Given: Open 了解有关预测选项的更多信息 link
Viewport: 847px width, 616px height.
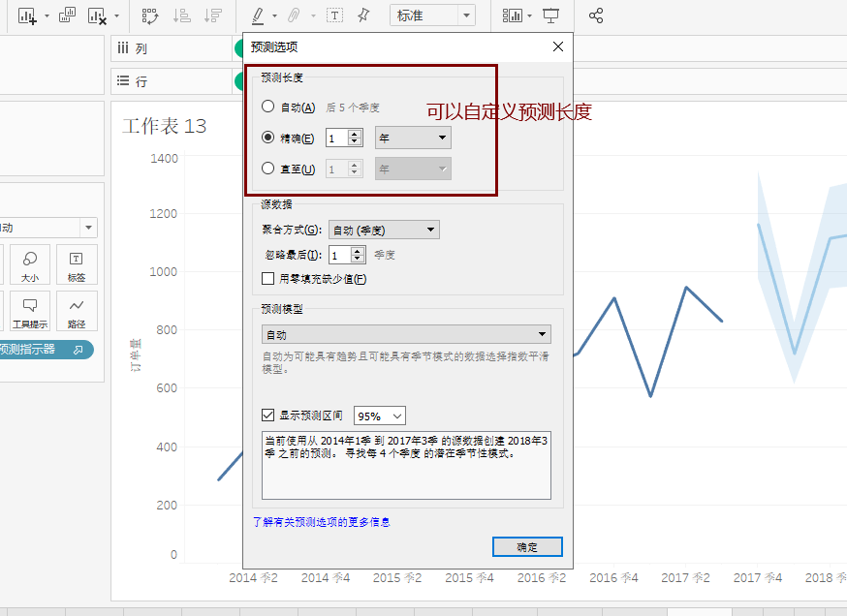Looking at the screenshot, I should point(322,522).
